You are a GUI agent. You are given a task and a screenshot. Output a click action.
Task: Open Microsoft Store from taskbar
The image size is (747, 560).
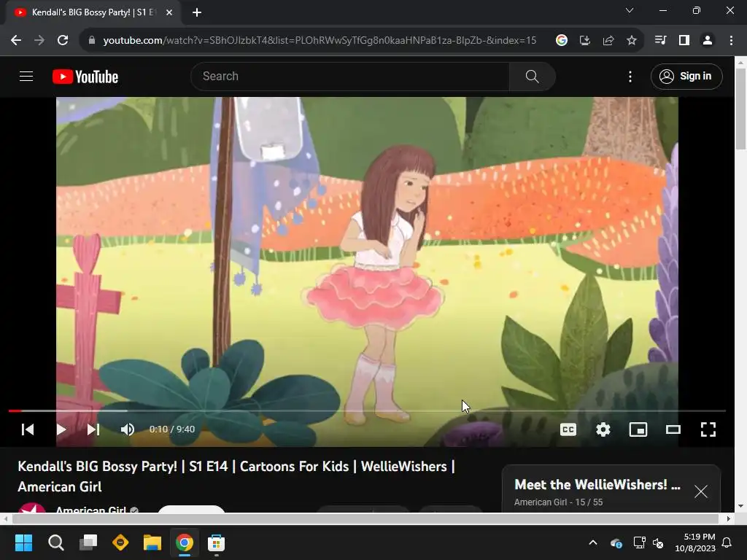(216, 542)
